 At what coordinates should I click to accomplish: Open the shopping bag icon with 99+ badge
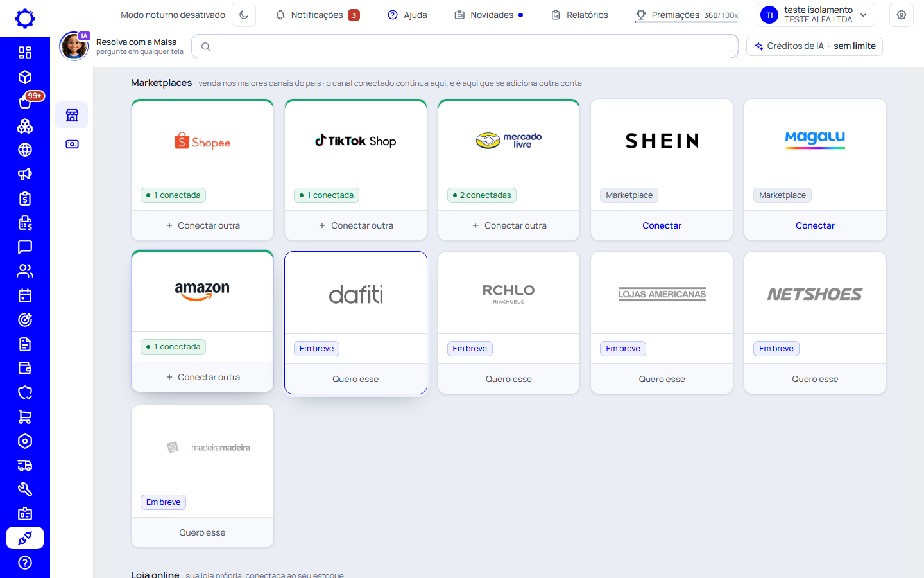(x=25, y=101)
